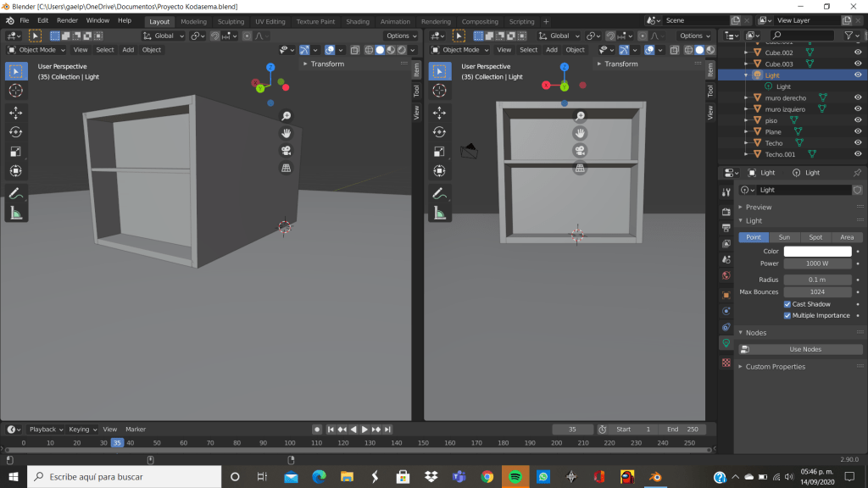
Task: Click zoom magnifier icon in right viewport
Action: (580, 116)
